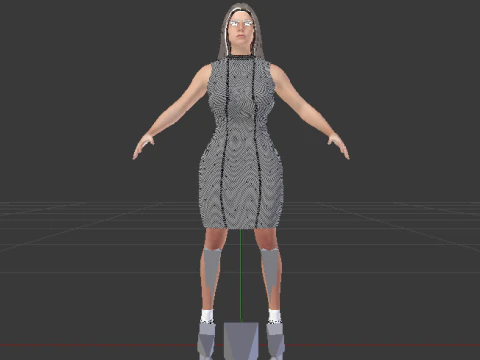Select the patterned dress on the avatar

pyautogui.click(x=241, y=143)
